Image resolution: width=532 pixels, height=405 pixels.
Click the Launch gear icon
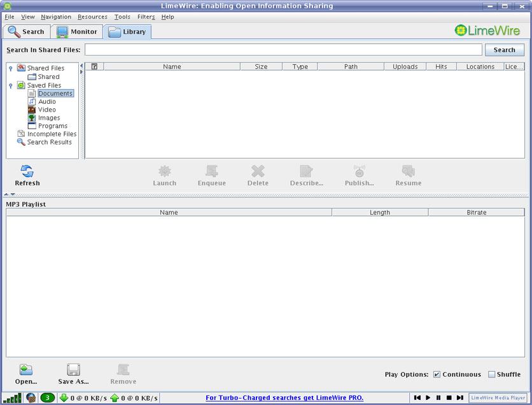tap(165, 171)
